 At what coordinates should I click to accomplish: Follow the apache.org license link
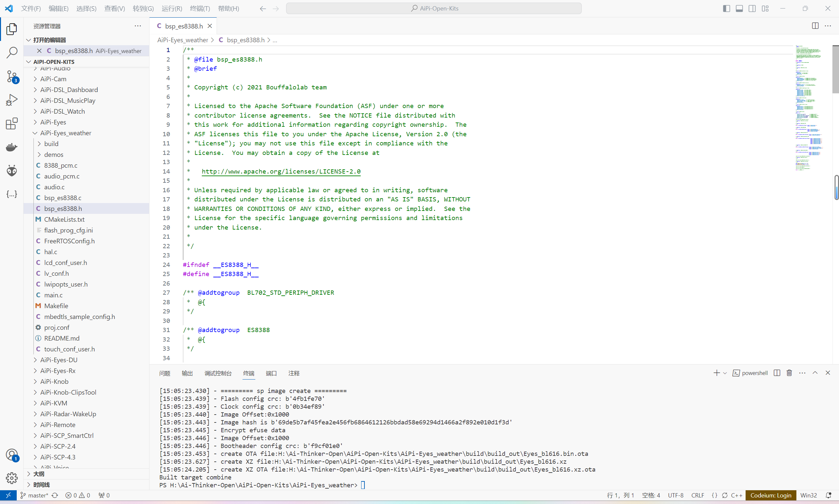[281, 172]
